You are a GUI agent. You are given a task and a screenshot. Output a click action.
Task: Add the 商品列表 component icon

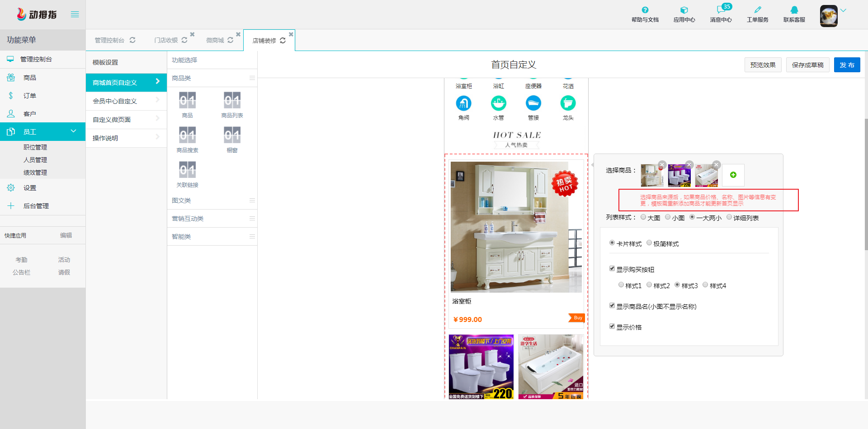pyautogui.click(x=232, y=100)
